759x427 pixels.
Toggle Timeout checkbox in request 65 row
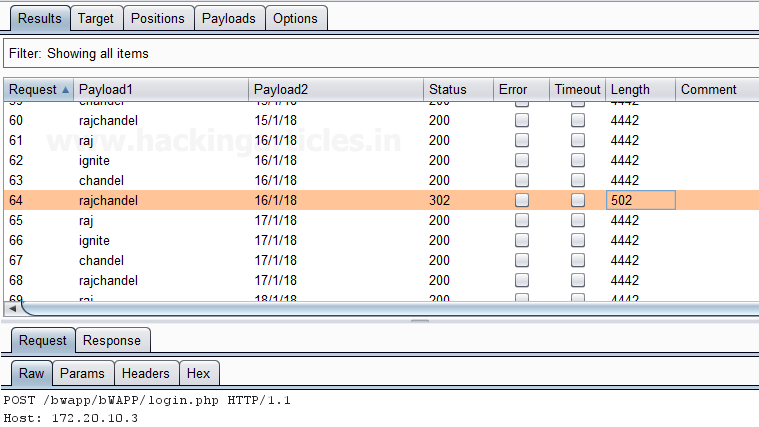tap(578, 220)
